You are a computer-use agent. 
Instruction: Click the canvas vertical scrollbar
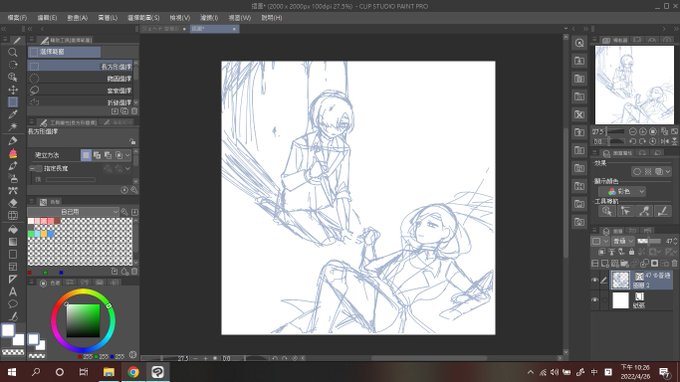566,193
